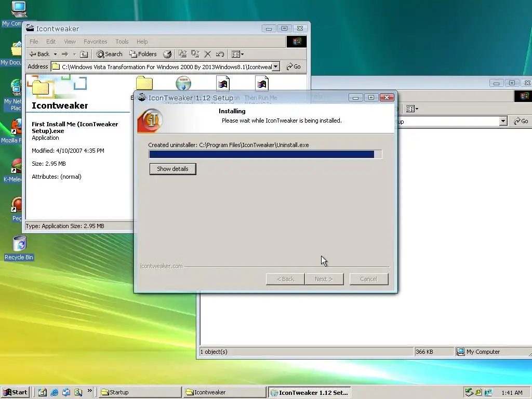
Task: Select the 'Then Run Me' file icon
Action: (262, 84)
